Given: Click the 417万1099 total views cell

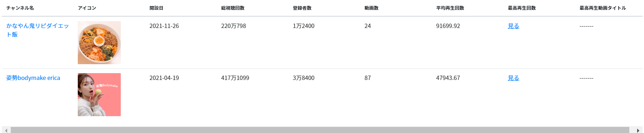Looking at the screenshot, I should pyautogui.click(x=235, y=78).
